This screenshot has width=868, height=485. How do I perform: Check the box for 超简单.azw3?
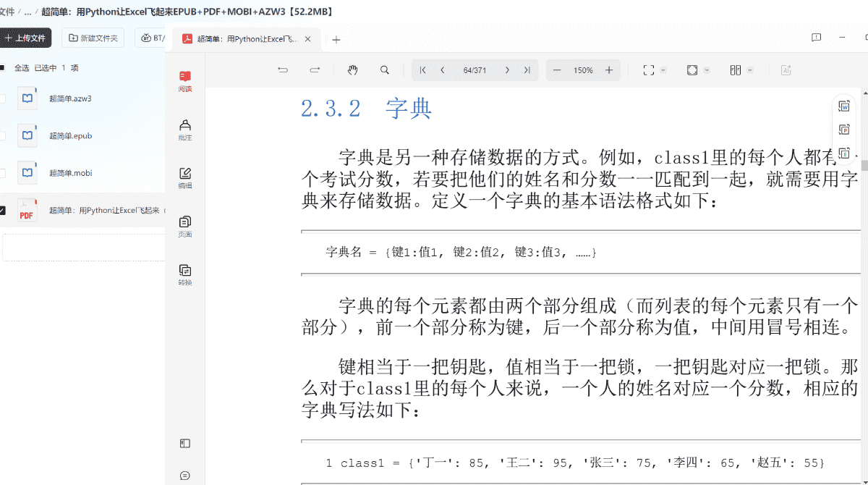click(2, 98)
